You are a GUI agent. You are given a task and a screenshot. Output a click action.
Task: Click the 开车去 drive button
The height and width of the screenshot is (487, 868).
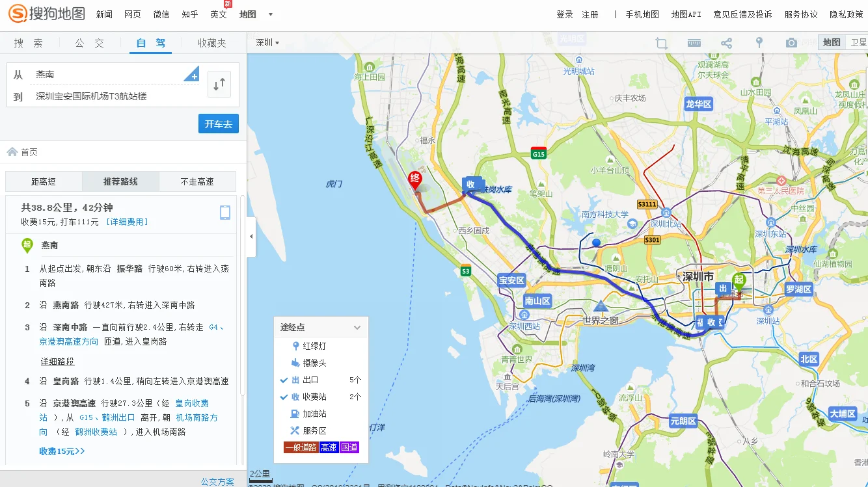[218, 124]
